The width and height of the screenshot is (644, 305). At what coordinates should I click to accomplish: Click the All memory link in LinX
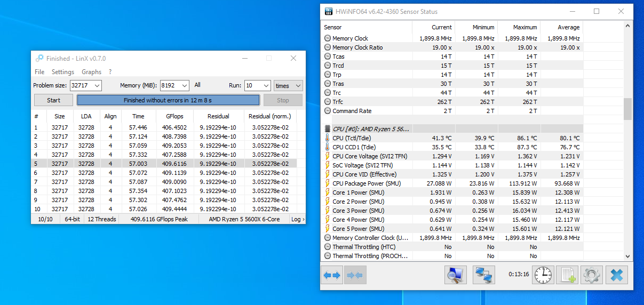coord(197,85)
